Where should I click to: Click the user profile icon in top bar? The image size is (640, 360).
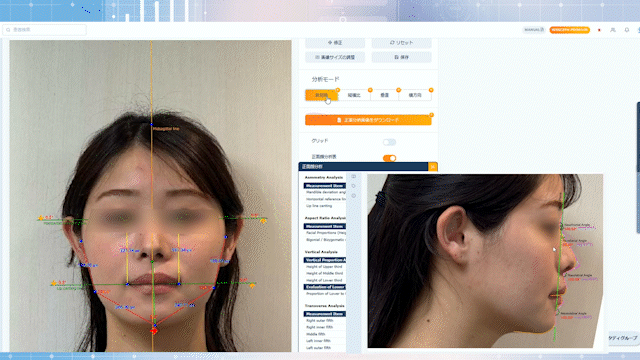pyautogui.click(x=613, y=30)
